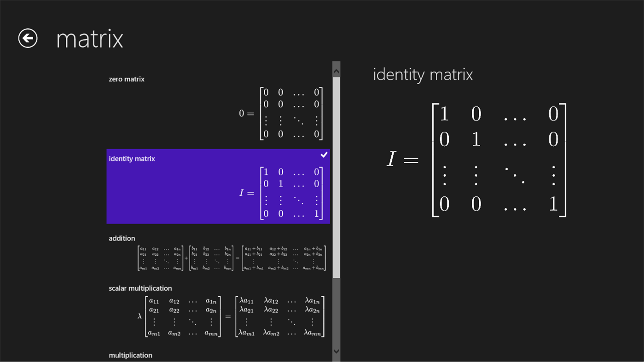
Task: Select the scalar multiplication entry
Action: click(x=216, y=313)
